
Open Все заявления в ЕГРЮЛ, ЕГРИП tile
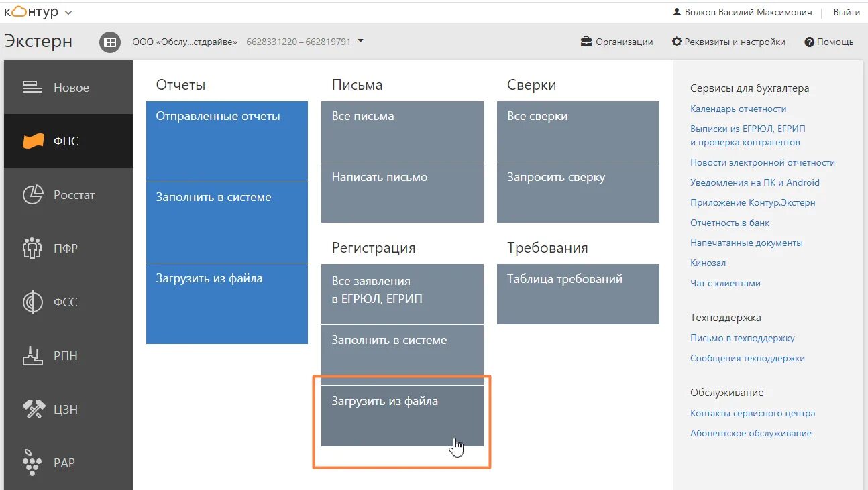[402, 294]
